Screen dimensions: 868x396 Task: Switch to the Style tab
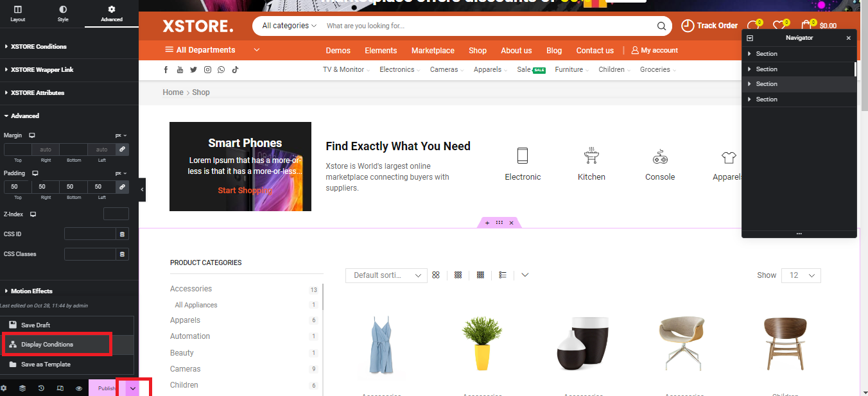[x=63, y=14]
